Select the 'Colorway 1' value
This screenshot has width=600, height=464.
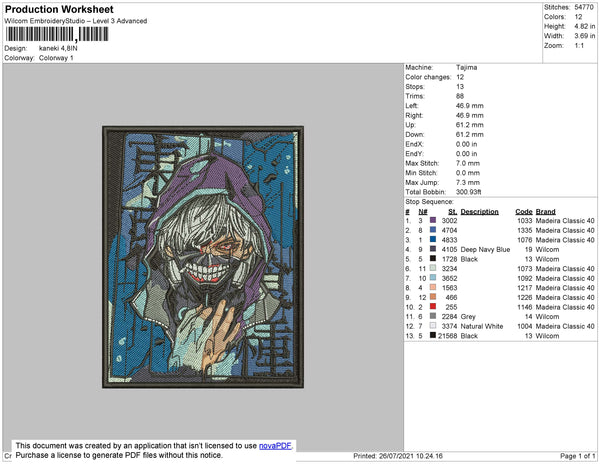pos(56,58)
